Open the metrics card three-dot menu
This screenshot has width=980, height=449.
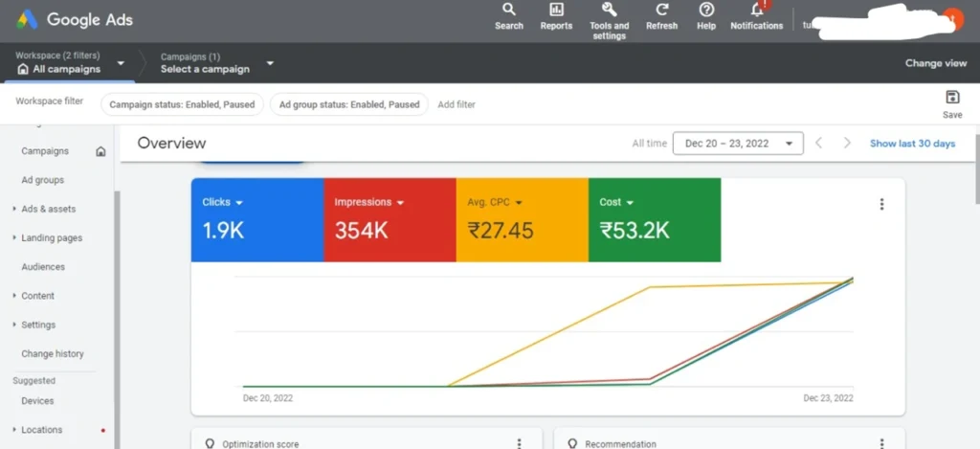[x=881, y=204]
